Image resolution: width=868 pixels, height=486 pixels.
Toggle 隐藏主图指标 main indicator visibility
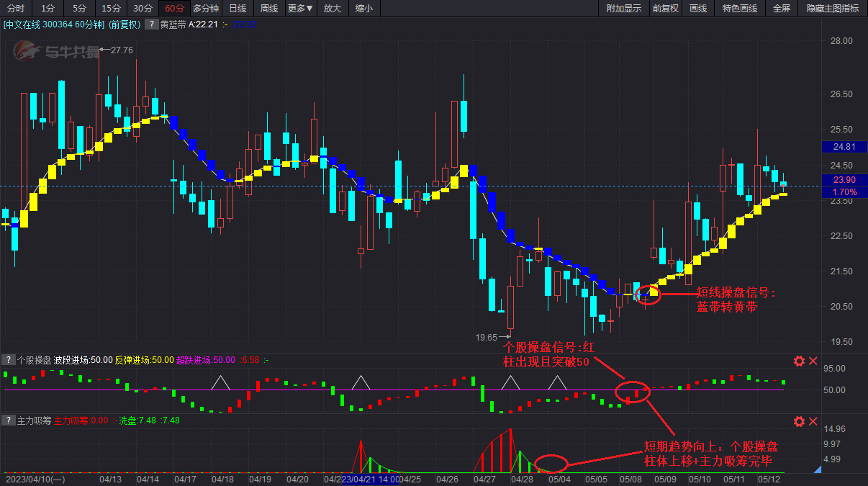[x=833, y=9]
